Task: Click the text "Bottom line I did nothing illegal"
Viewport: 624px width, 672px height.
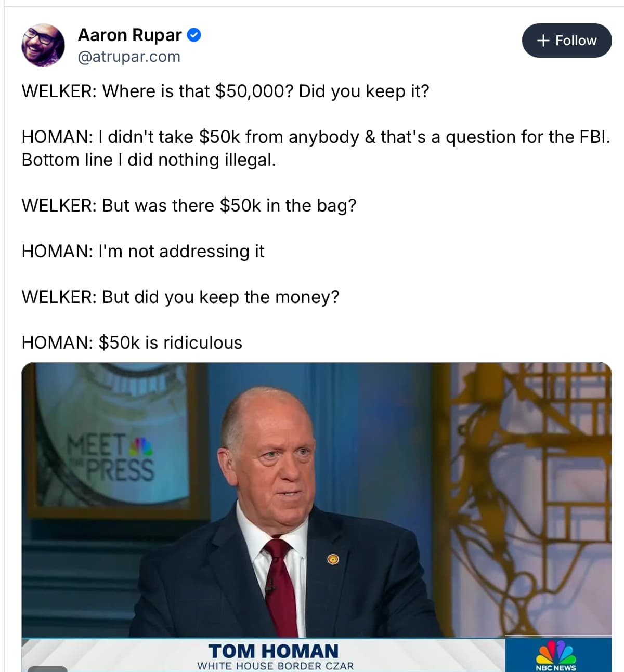Action: click(148, 160)
